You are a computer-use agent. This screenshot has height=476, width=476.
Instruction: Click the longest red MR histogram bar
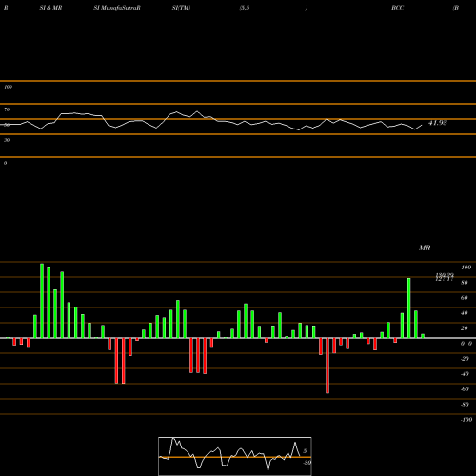(327, 366)
